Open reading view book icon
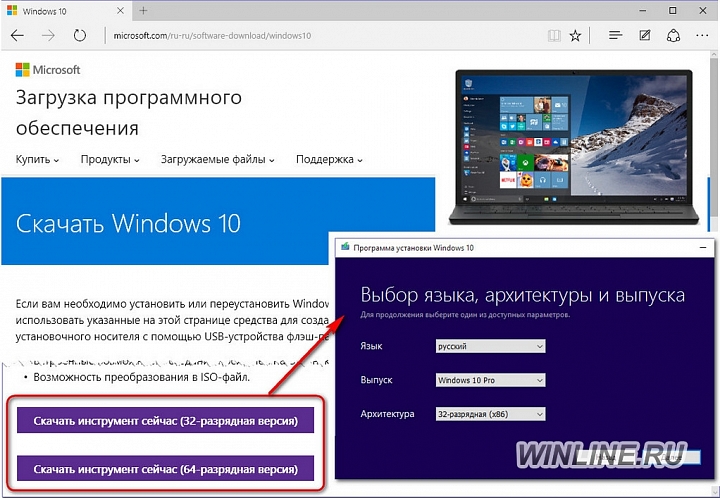Screen dimensions: 720x498 (x=554, y=35)
